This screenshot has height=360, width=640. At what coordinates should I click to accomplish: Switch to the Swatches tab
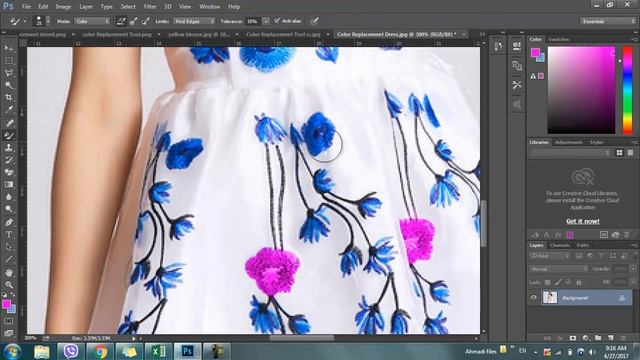559,40
